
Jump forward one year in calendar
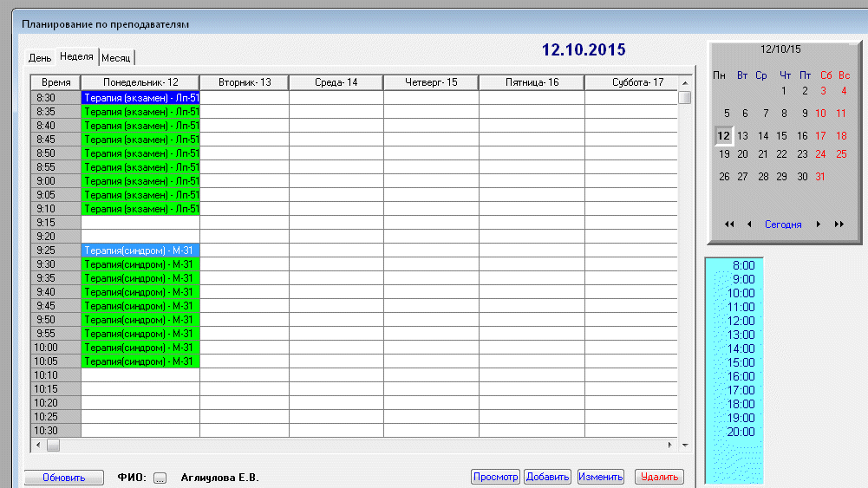pyautogui.click(x=839, y=224)
